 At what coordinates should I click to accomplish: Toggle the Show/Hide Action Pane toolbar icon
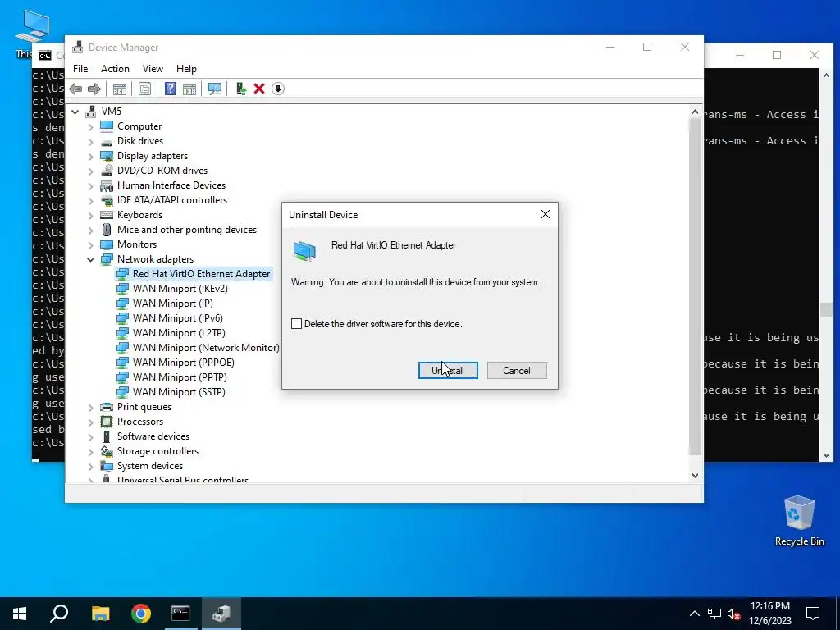(x=189, y=89)
